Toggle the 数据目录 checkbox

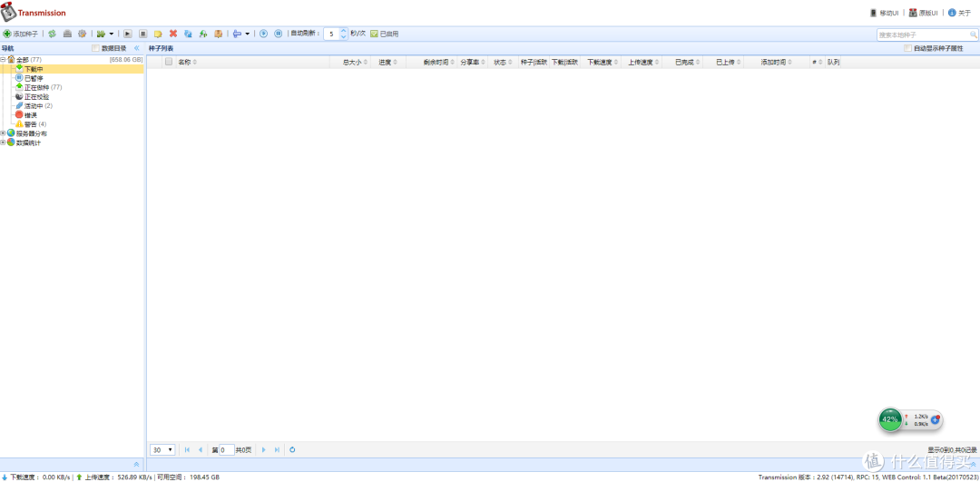point(95,48)
